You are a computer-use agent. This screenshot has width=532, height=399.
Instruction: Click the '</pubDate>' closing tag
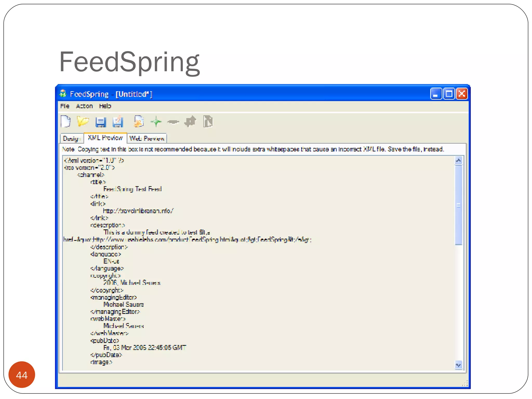106,355
